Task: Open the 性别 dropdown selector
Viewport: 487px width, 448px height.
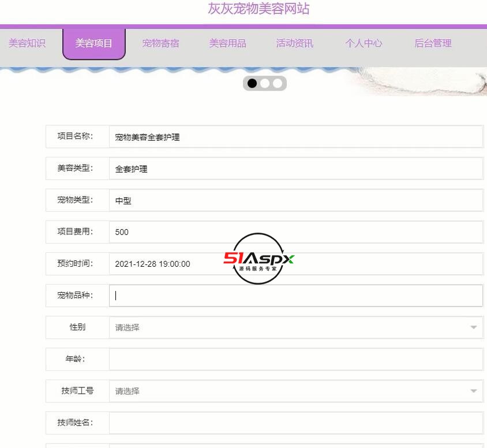Action: [x=296, y=327]
